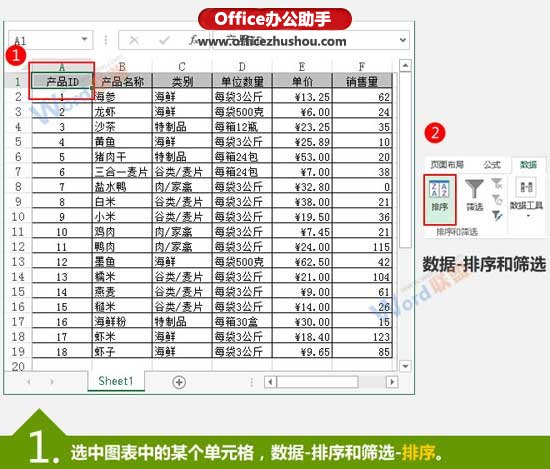Image resolution: width=550 pixels, height=469 pixels.
Task: Click header cell 类别
Action: click(182, 81)
